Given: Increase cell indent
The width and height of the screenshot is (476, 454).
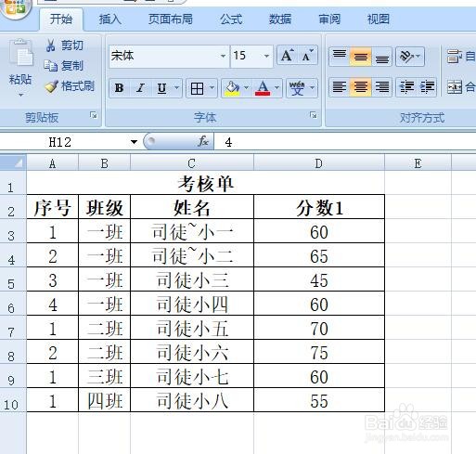Looking at the screenshot, I should 427,87.
